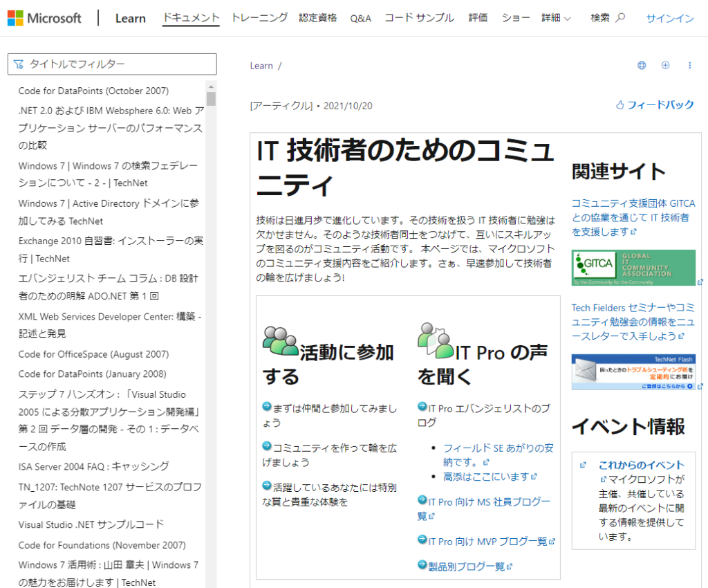Click the Microsoft logo

[44, 18]
